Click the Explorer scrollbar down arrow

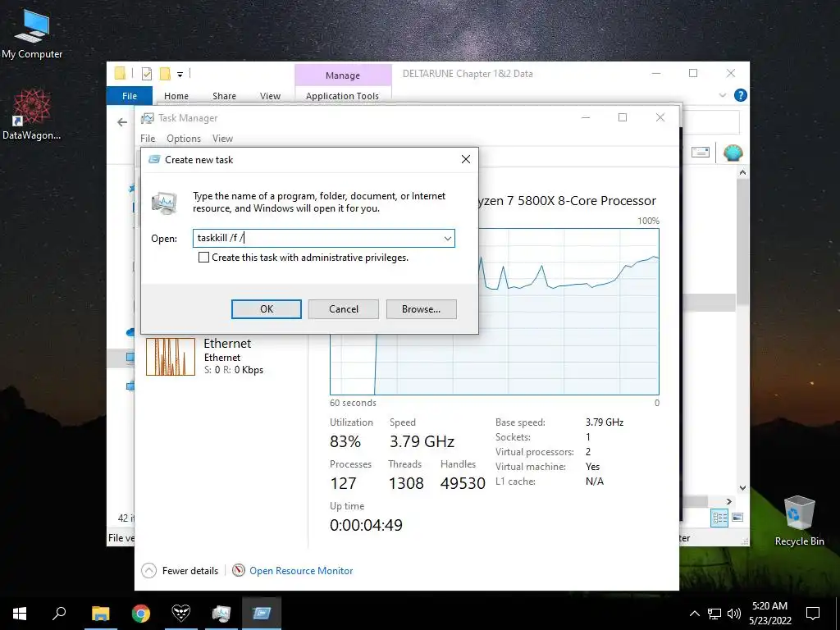coord(742,488)
